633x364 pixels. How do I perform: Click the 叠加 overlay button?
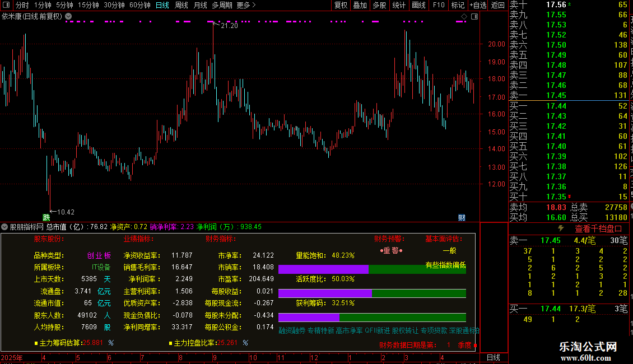[360, 5]
